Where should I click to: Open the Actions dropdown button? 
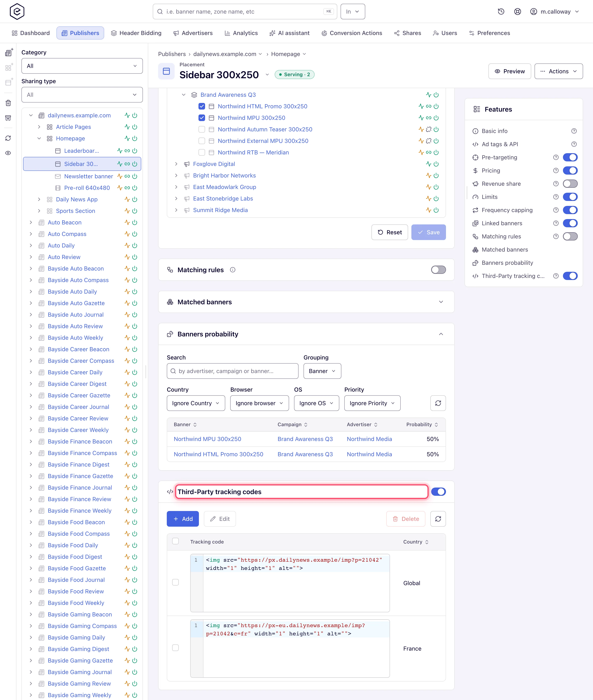point(558,71)
